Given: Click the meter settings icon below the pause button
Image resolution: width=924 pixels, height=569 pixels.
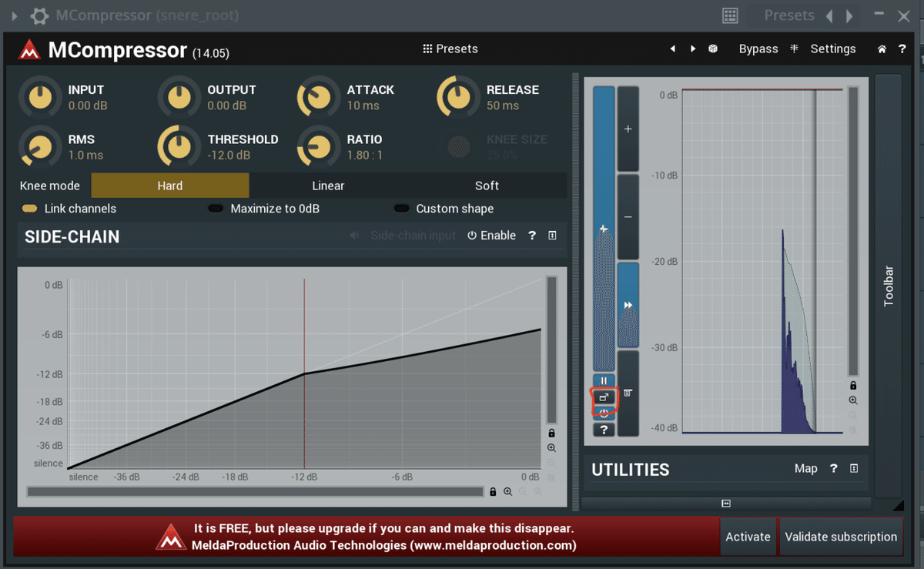Looking at the screenshot, I should click(x=628, y=393).
